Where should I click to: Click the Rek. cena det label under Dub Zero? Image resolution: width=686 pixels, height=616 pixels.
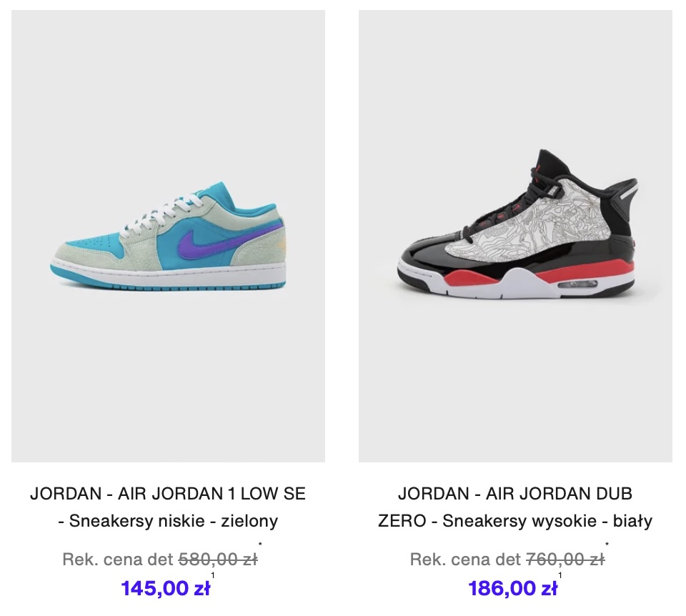pos(465,559)
